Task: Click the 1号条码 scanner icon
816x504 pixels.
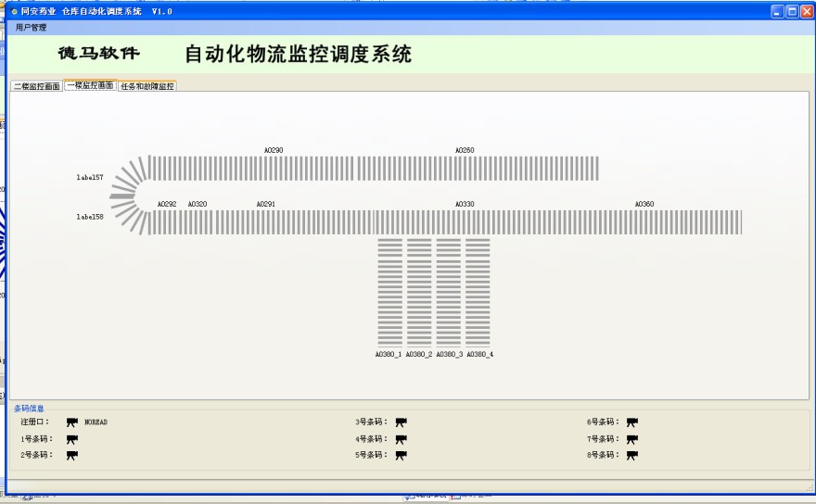Action: (x=72, y=439)
